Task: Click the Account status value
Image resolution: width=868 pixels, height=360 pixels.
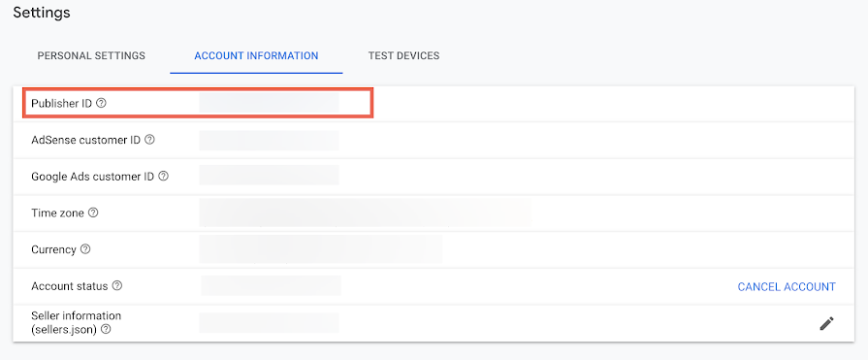Action: point(271,285)
